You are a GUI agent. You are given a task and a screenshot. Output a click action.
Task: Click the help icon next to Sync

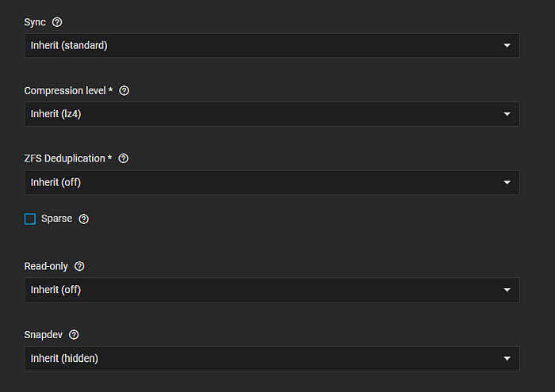coord(57,22)
